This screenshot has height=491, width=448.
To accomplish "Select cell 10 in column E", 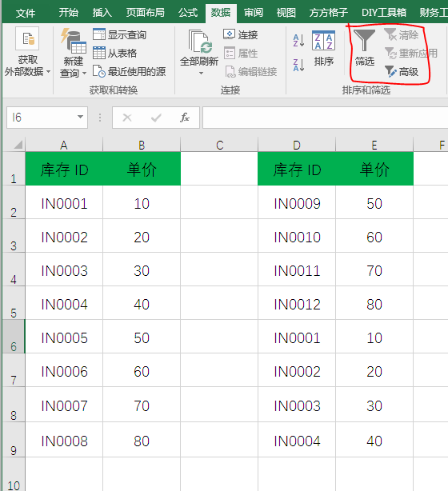I will 374,337.
